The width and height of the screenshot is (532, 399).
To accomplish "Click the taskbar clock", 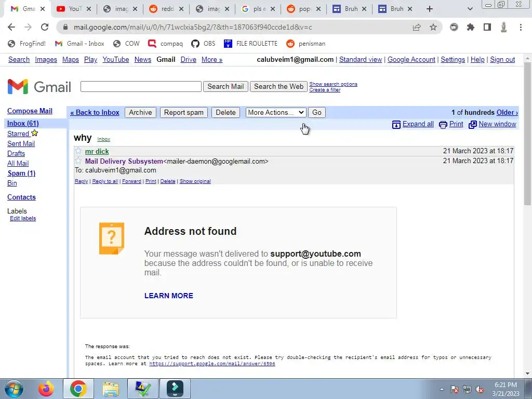I will [x=506, y=389].
